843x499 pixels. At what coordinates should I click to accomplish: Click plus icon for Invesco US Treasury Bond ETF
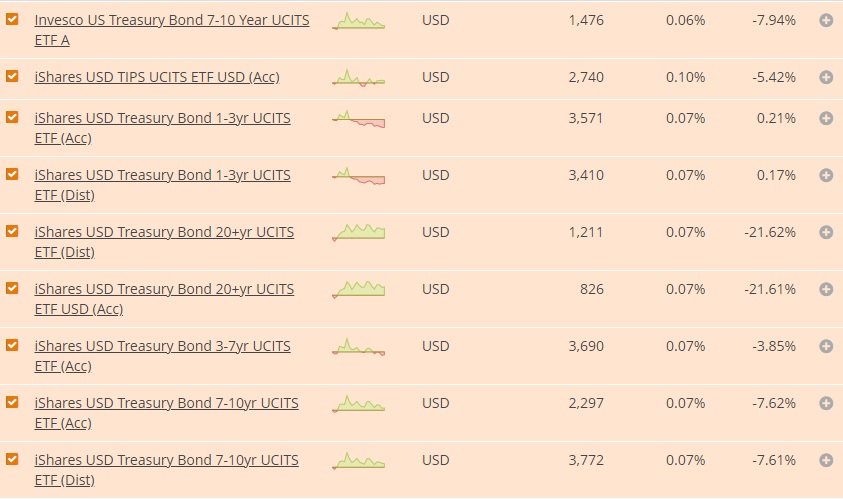(x=826, y=20)
